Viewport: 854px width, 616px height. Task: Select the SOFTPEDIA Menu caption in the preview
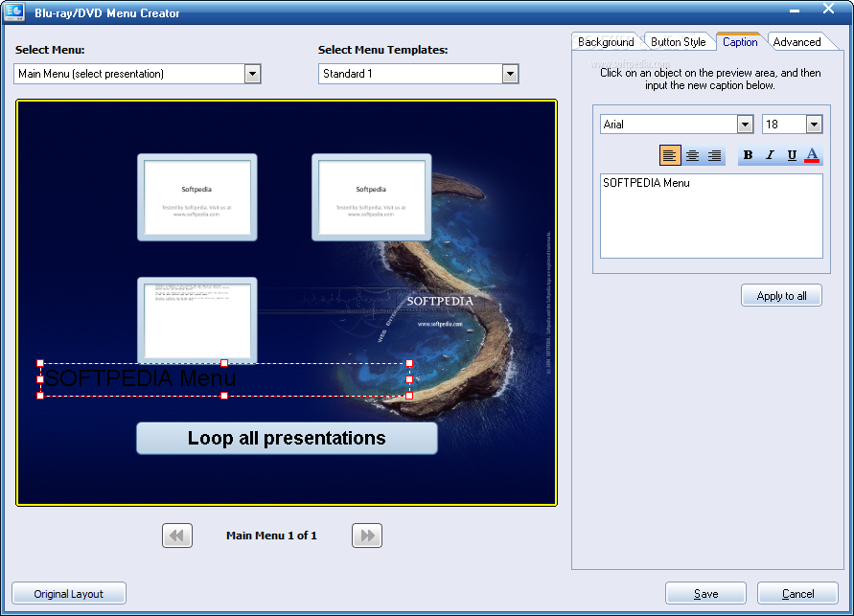[x=224, y=379]
